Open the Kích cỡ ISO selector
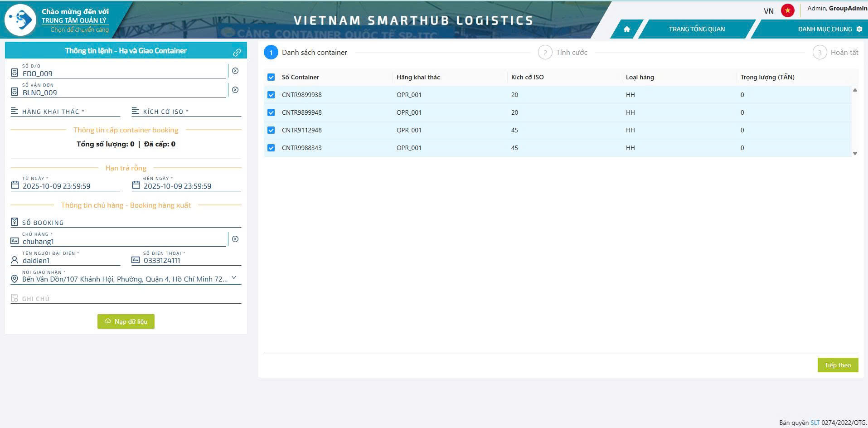 [x=186, y=112]
